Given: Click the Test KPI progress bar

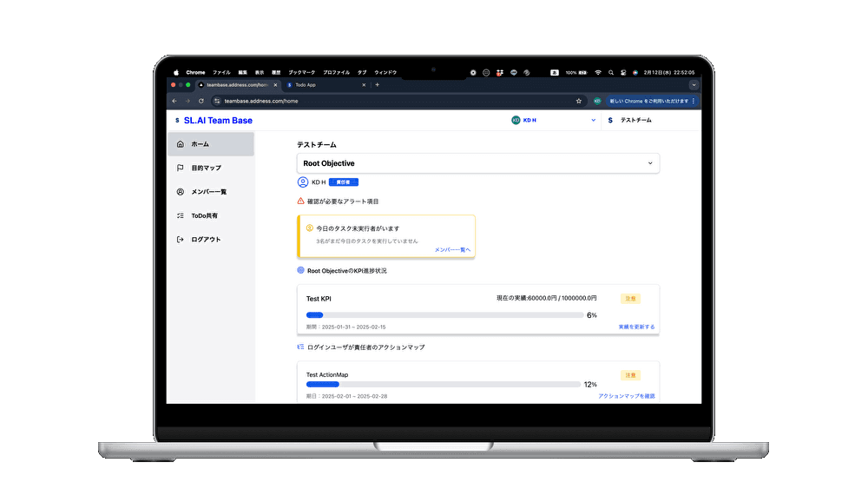Looking at the screenshot, I should 444,315.
